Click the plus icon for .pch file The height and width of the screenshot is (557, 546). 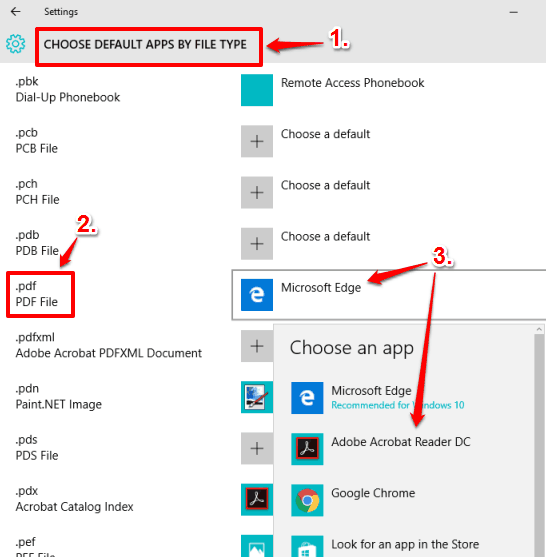tap(257, 192)
